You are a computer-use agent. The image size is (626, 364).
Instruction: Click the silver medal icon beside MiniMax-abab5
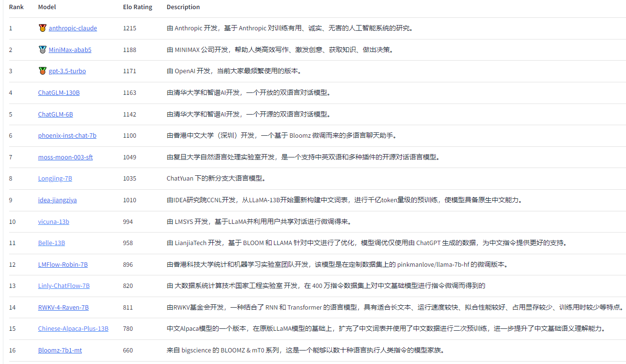(42, 50)
